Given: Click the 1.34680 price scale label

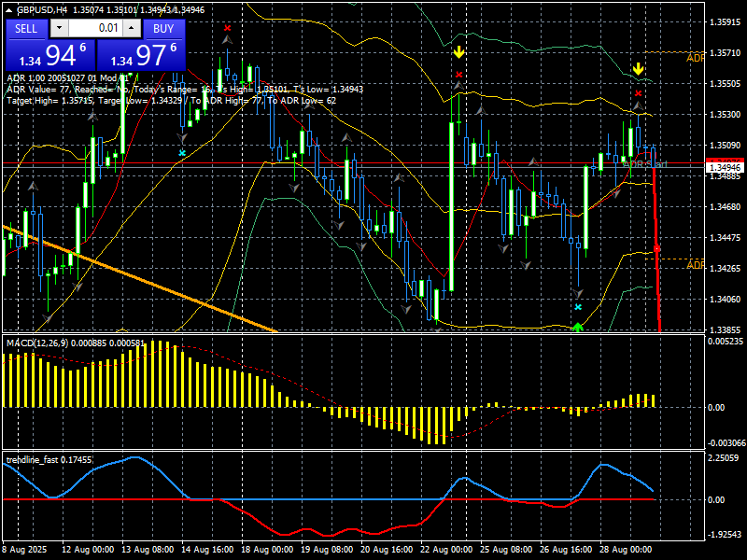Looking at the screenshot, I should [726, 206].
